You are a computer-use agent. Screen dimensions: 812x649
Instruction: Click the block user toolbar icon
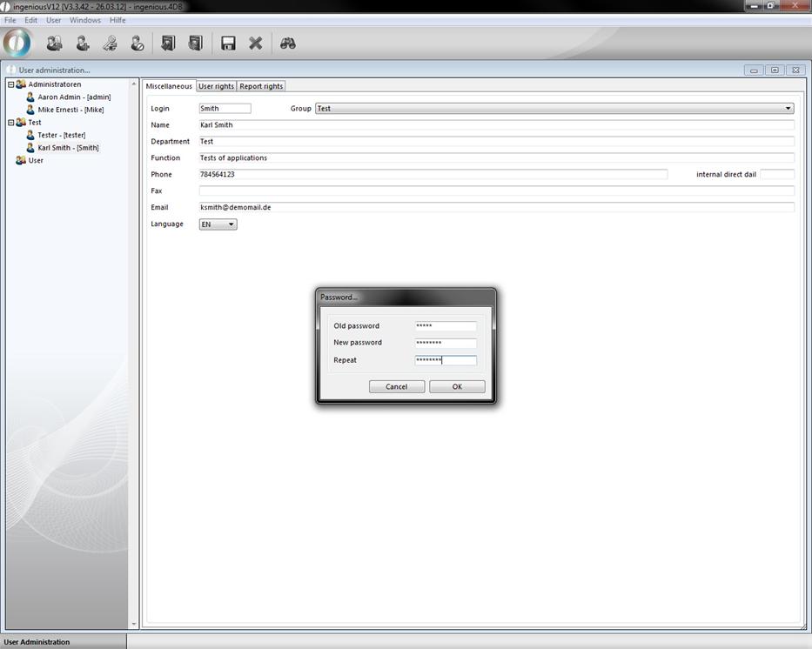coord(137,43)
